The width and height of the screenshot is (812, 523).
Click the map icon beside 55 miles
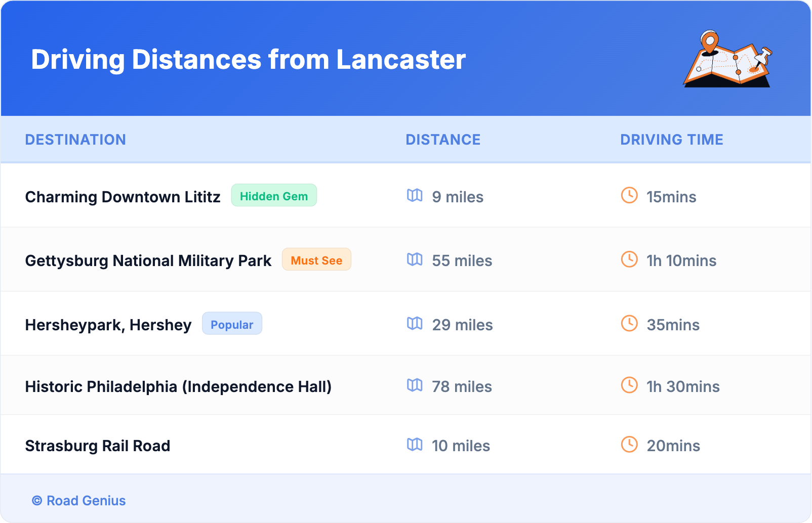(x=415, y=260)
